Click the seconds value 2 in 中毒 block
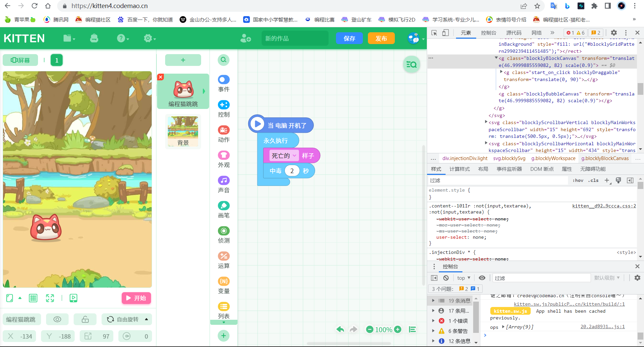This screenshot has height=347, width=644. coord(292,171)
